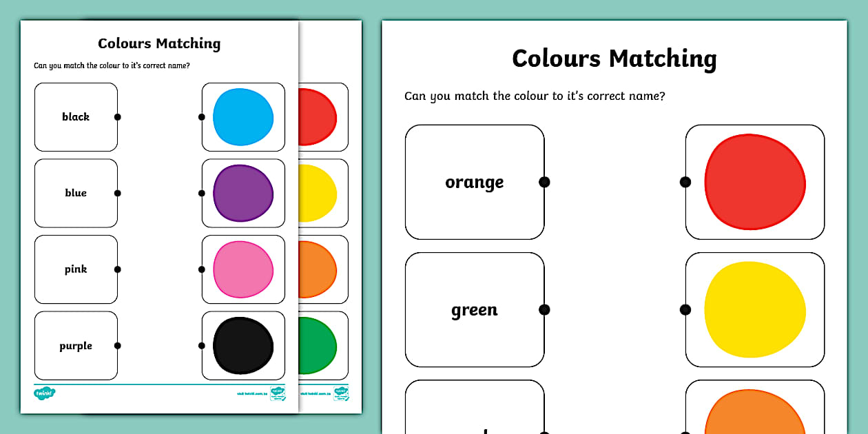Click the connector dot next to large "orange" box

[x=544, y=182]
